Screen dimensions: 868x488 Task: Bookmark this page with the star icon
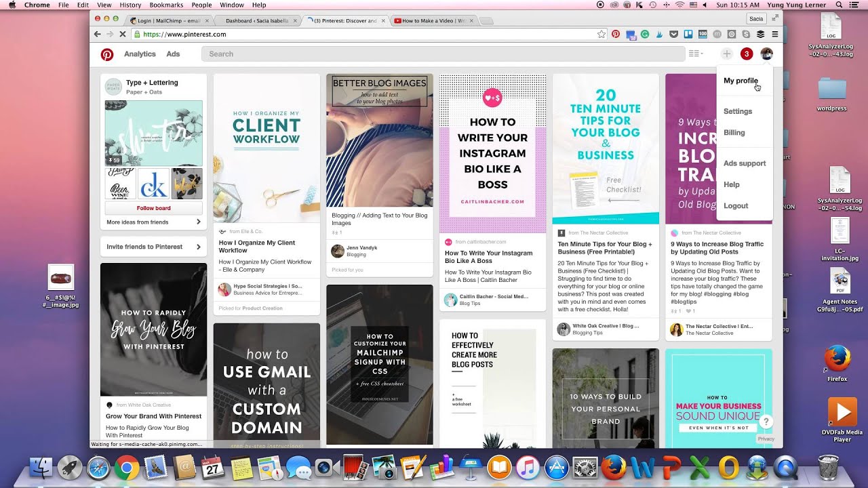601,34
